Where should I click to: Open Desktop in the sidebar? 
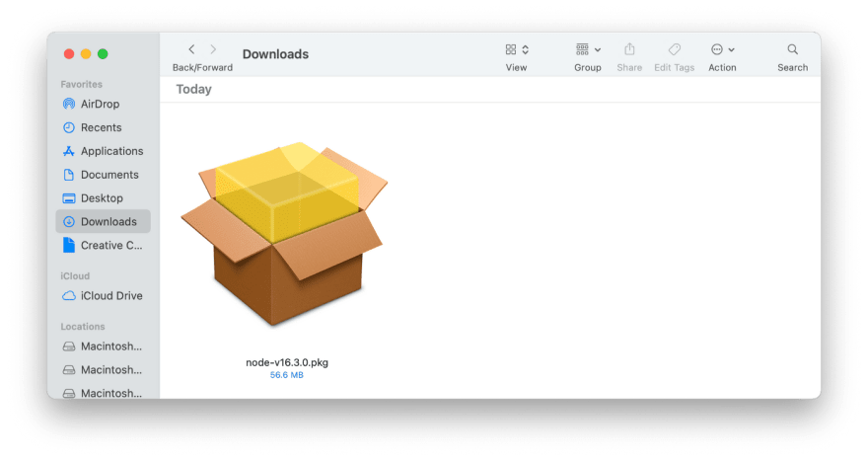tap(103, 197)
